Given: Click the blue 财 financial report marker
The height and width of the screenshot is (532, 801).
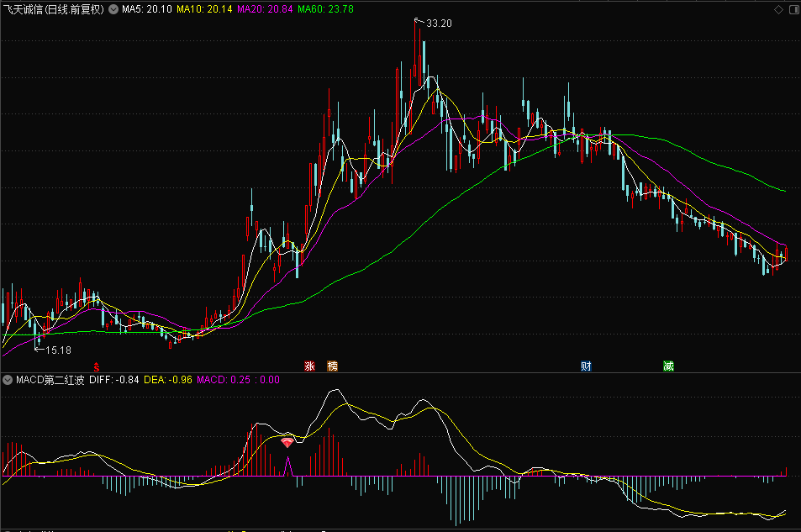Looking at the screenshot, I should tap(586, 366).
